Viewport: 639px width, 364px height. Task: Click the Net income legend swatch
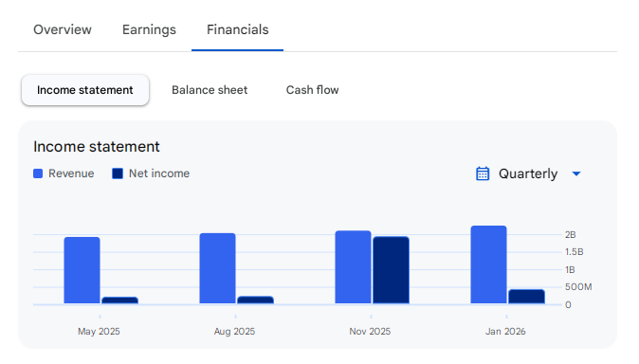118,173
